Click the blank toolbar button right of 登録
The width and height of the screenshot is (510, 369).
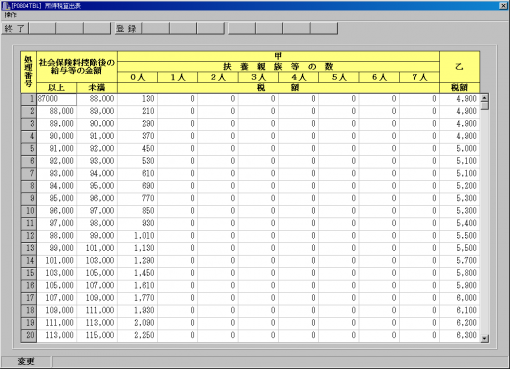point(156,29)
